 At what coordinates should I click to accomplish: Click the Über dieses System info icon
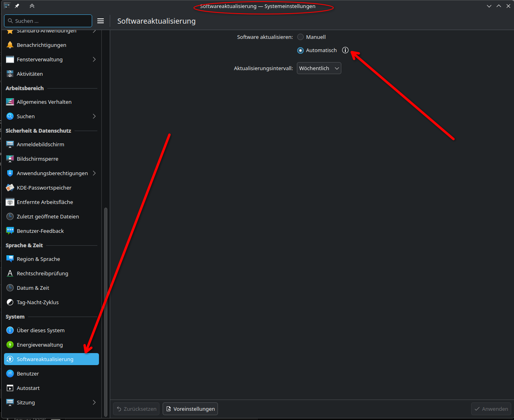point(10,330)
